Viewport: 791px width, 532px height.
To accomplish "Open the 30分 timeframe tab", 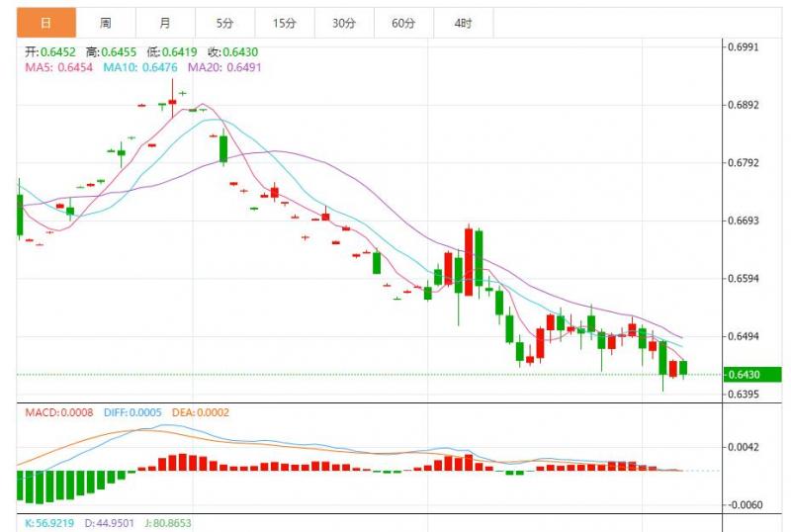I will coord(343,23).
